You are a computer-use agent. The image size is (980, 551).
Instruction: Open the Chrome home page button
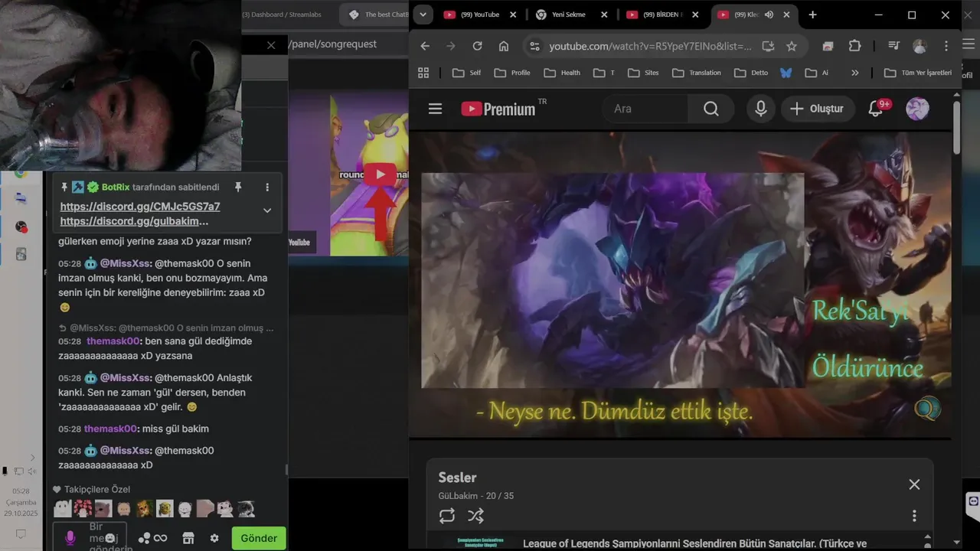click(x=503, y=46)
